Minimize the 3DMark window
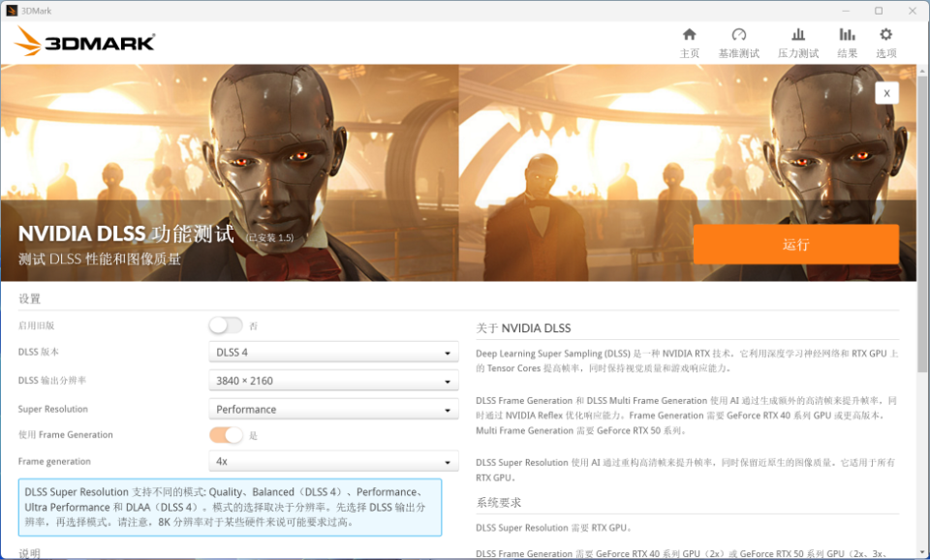This screenshot has height=560, width=930. 846,11
